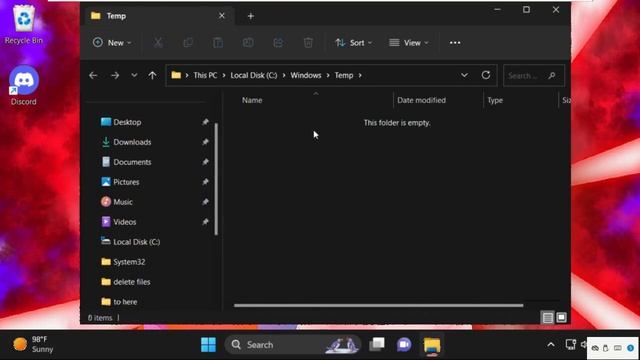The height and width of the screenshot is (360, 640).
Task: Open the View dropdown menu
Action: tap(409, 42)
